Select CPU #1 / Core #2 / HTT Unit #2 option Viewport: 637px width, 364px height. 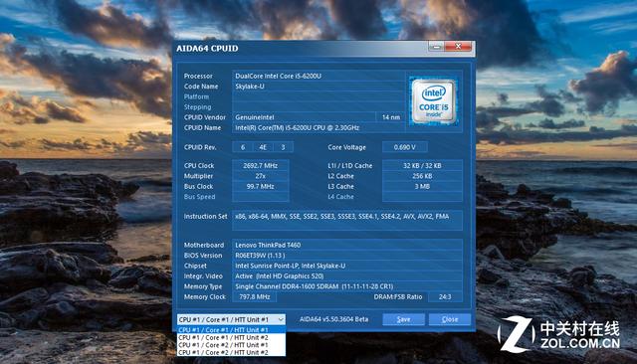tap(231, 353)
